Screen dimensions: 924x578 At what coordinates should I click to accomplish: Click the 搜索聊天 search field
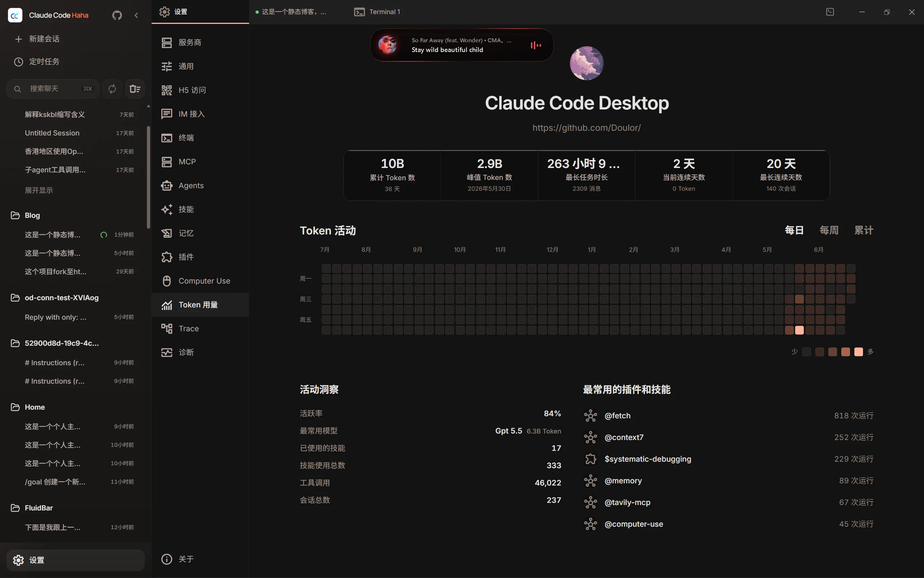53,89
